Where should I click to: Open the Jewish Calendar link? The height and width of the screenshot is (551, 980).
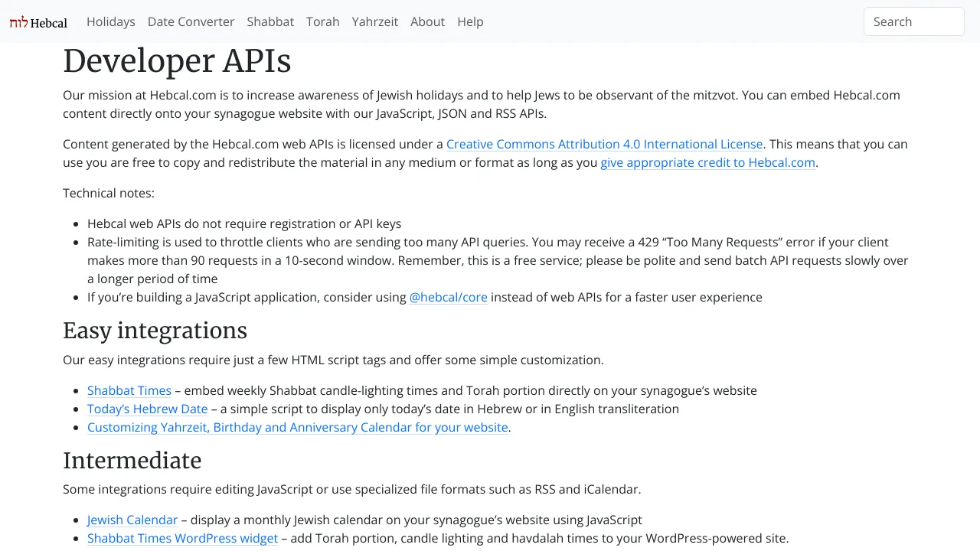pos(132,520)
